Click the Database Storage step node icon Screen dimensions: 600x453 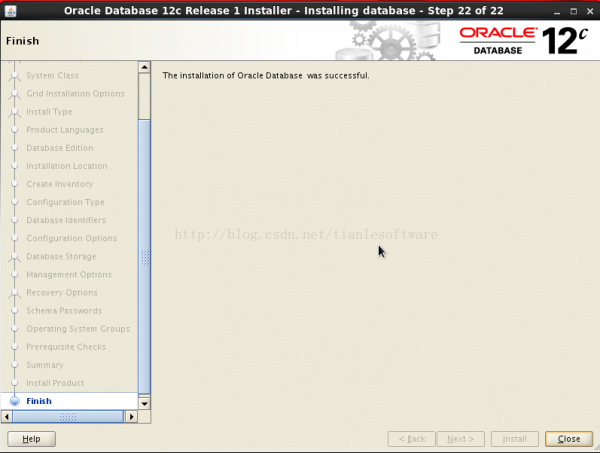click(x=15, y=257)
